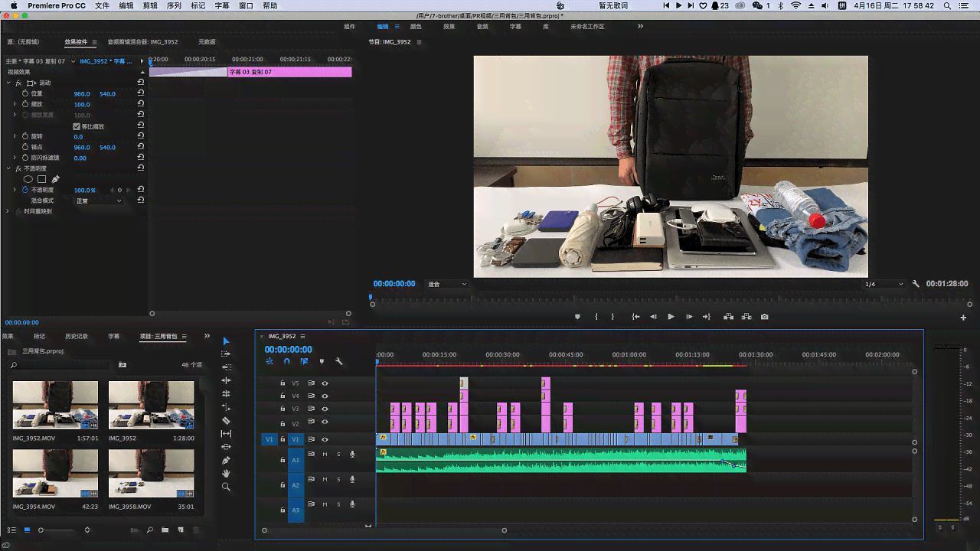Open the 剪辑 menu

(150, 5)
